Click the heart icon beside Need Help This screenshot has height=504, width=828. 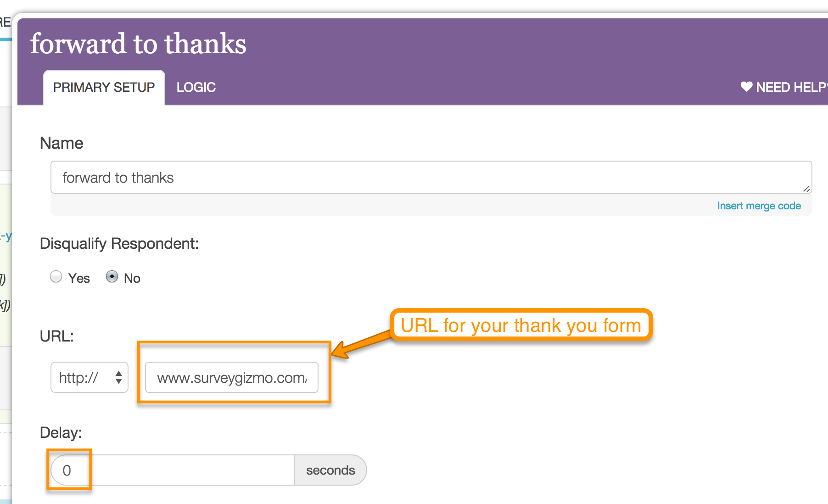point(746,86)
